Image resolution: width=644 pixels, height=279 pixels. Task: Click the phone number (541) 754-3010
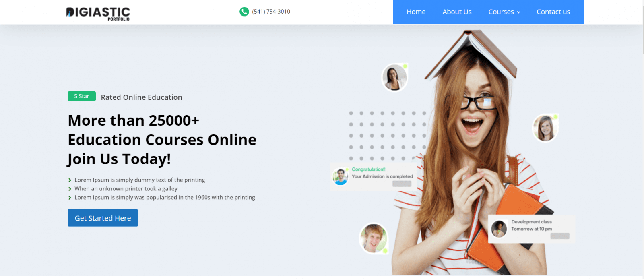[271, 12]
